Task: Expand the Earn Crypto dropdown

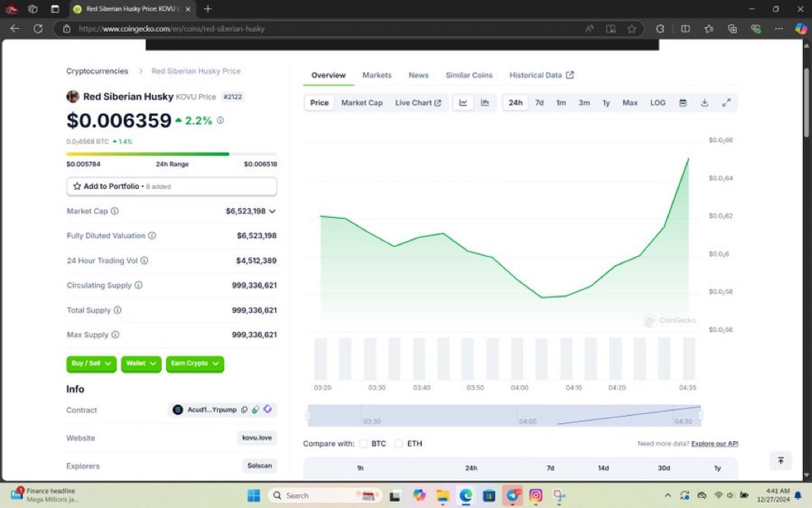Action: [195, 364]
